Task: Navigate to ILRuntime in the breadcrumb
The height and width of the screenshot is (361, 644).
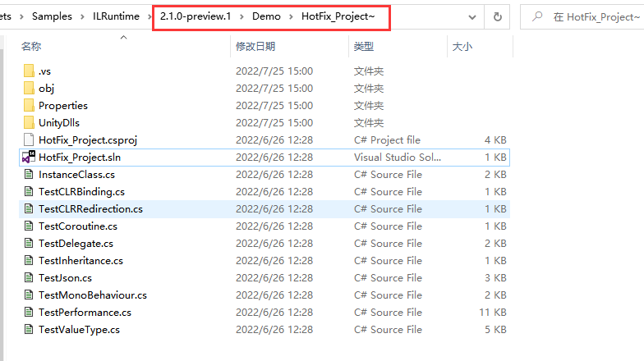Action: coord(116,16)
